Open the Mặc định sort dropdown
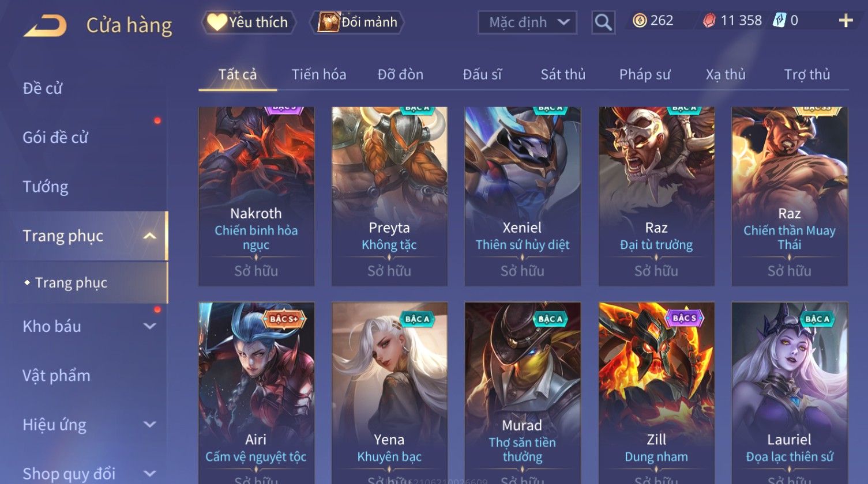Screen dimensions: 868x484 click(x=528, y=22)
